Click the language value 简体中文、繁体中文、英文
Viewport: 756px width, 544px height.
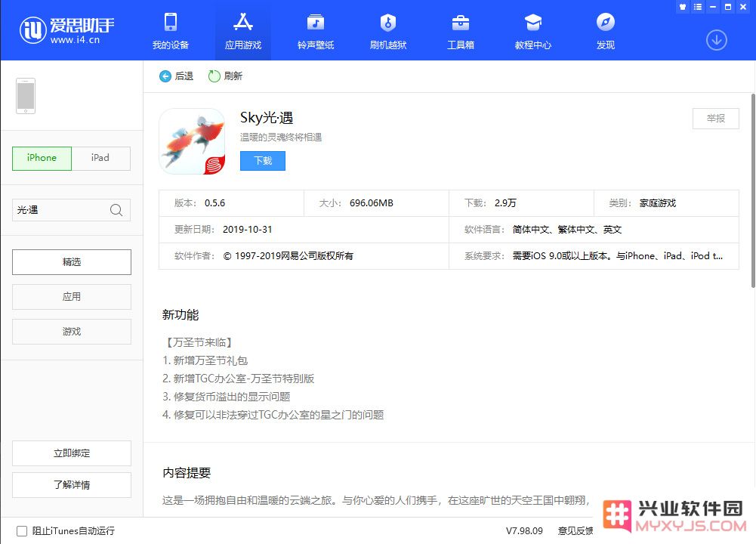pos(567,230)
